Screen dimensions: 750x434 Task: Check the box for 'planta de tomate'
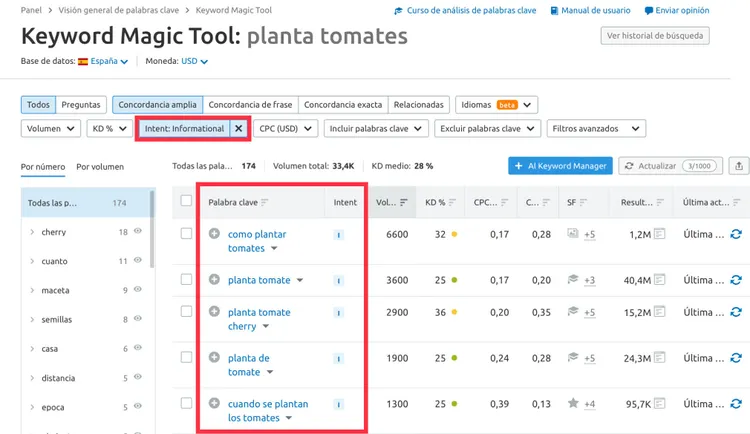point(186,357)
